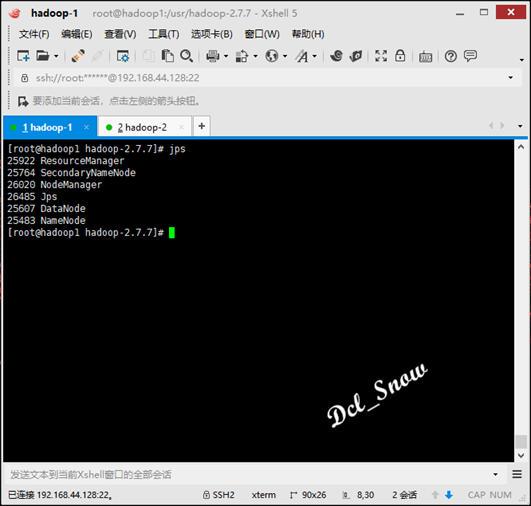
Task: Open the 工具(T) menu
Action: coord(164,34)
